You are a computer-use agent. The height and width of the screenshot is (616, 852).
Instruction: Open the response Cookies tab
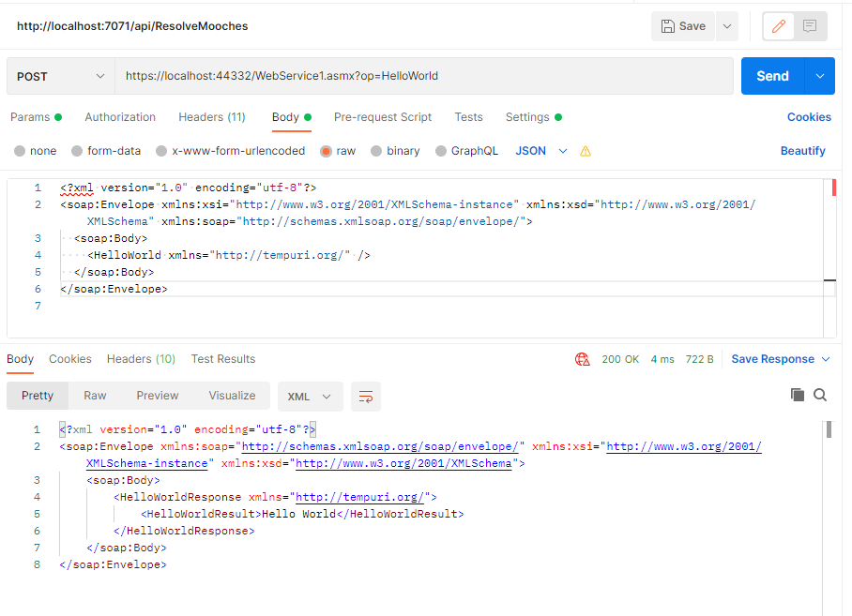click(x=70, y=359)
